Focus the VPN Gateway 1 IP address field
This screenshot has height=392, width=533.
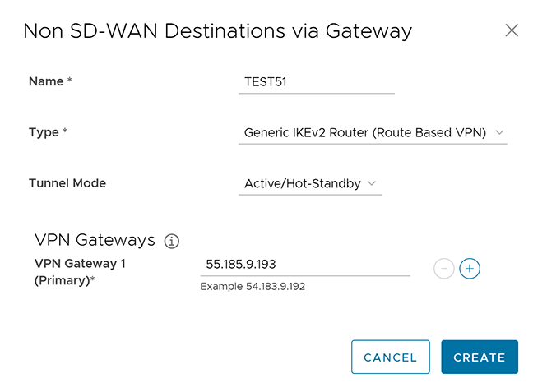[304, 265]
